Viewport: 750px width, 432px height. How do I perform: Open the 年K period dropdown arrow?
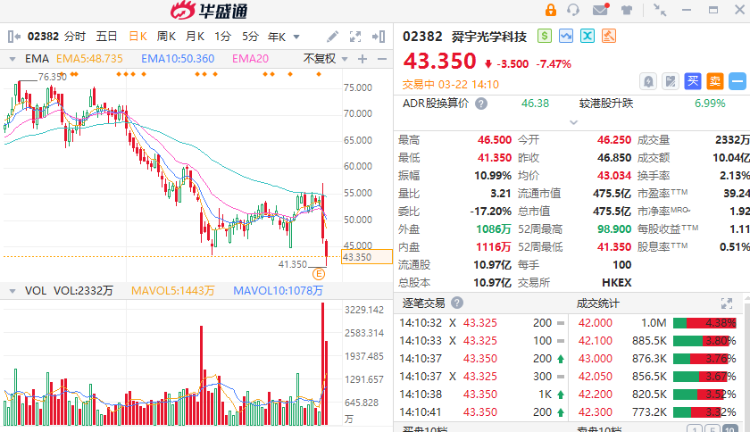tap(297, 37)
